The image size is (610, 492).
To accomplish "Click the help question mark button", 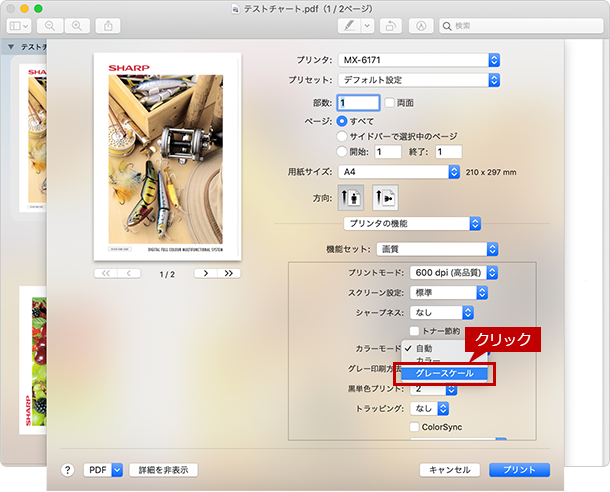I will pos(68,469).
